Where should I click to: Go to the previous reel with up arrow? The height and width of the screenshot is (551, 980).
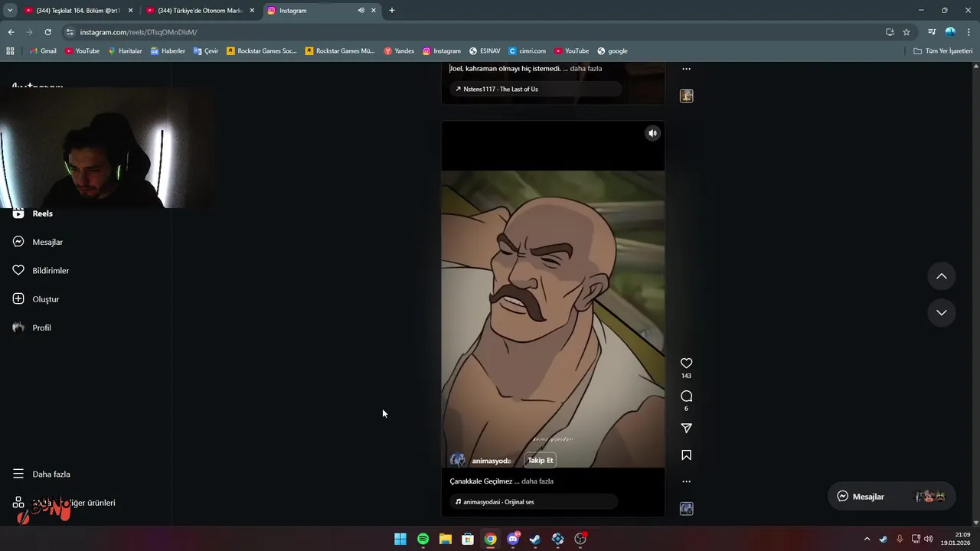click(942, 276)
